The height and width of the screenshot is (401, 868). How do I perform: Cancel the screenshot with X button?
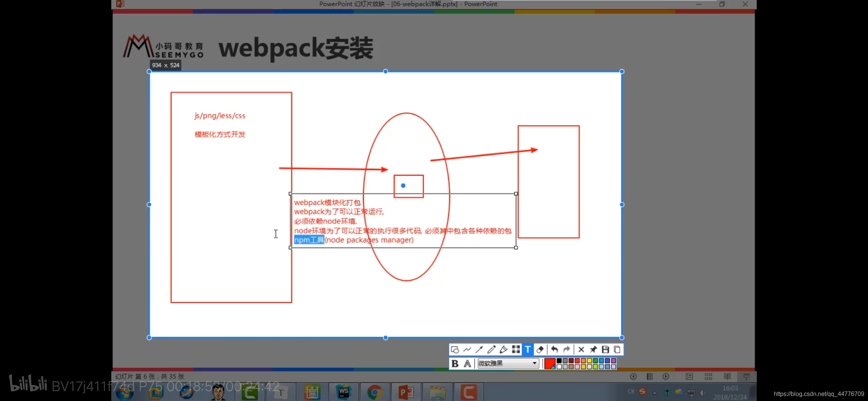coord(581,349)
